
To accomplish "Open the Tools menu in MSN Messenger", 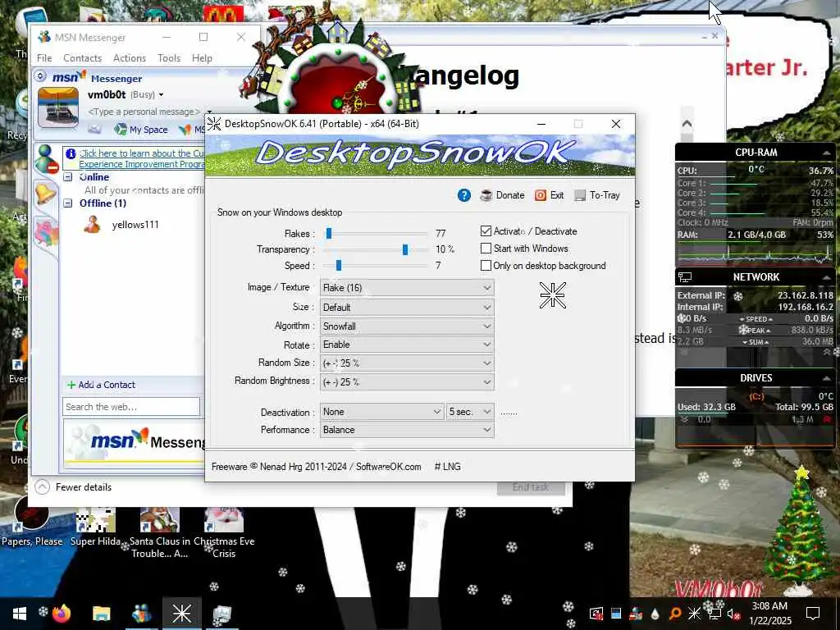I will (x=169, y=58).
